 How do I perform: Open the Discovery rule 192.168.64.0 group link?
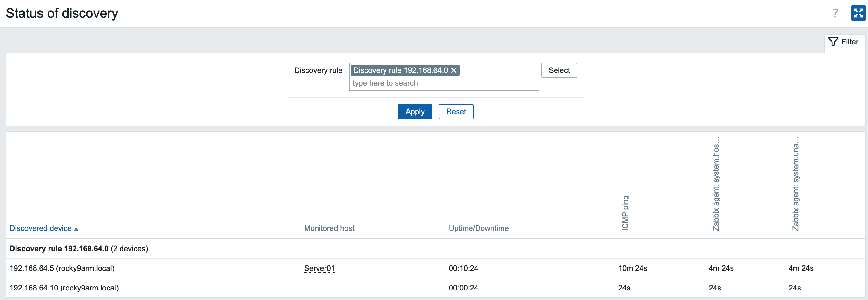(x=59, y=249)
